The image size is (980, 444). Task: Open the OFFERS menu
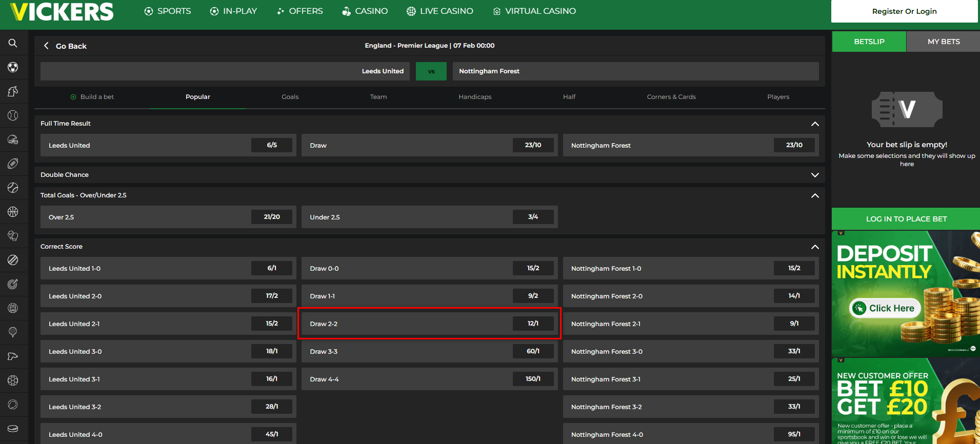[299, 11]
